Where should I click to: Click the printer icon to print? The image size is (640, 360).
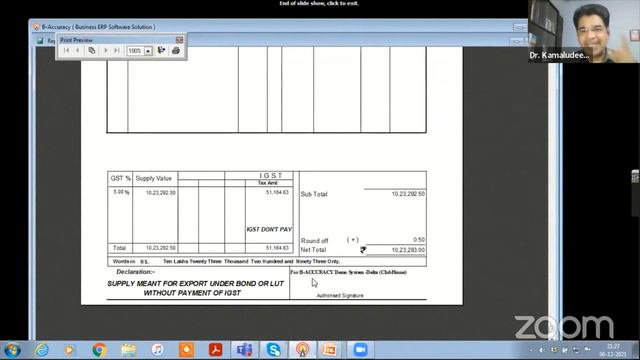pos(176,51)
